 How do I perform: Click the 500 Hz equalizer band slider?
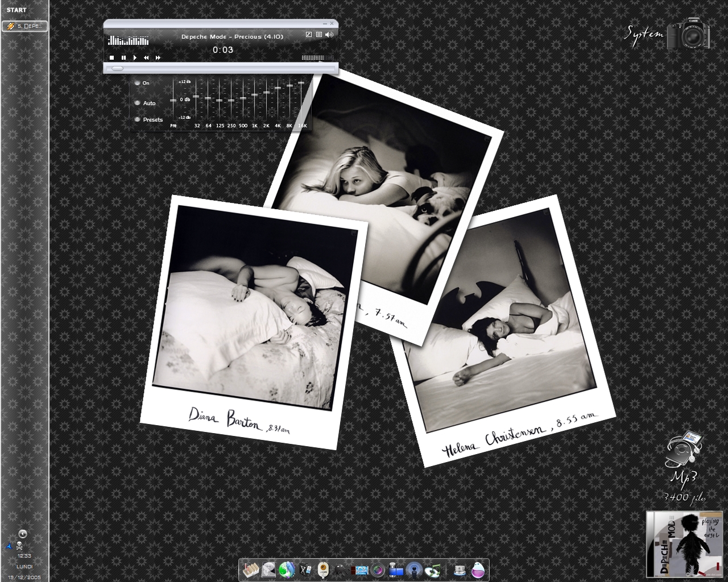tap(243, 98)
